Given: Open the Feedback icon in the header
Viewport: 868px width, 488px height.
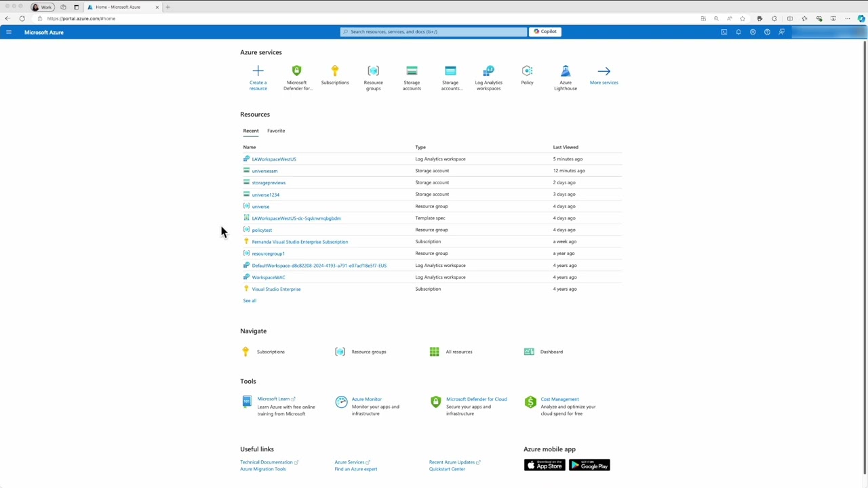Looking at the screenshot, I should coord(781,32).
